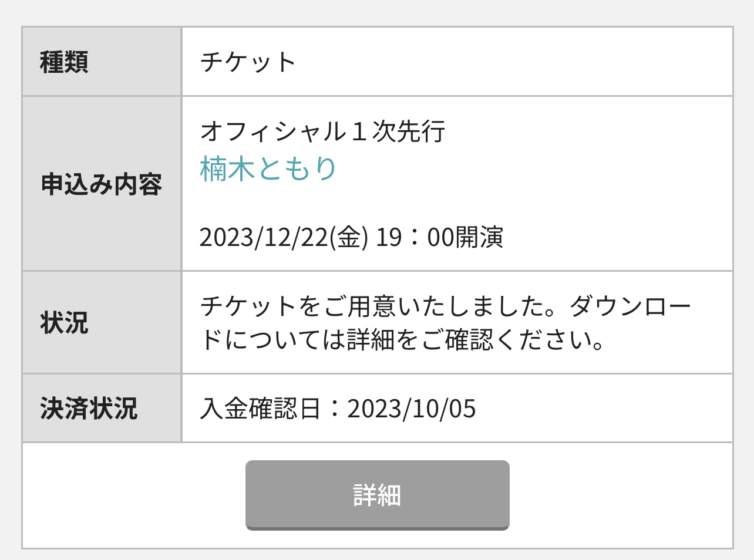Click the オフィシャル1次先行 text
The height and width of the screenshot is (560, 754).
coord(322,131)
